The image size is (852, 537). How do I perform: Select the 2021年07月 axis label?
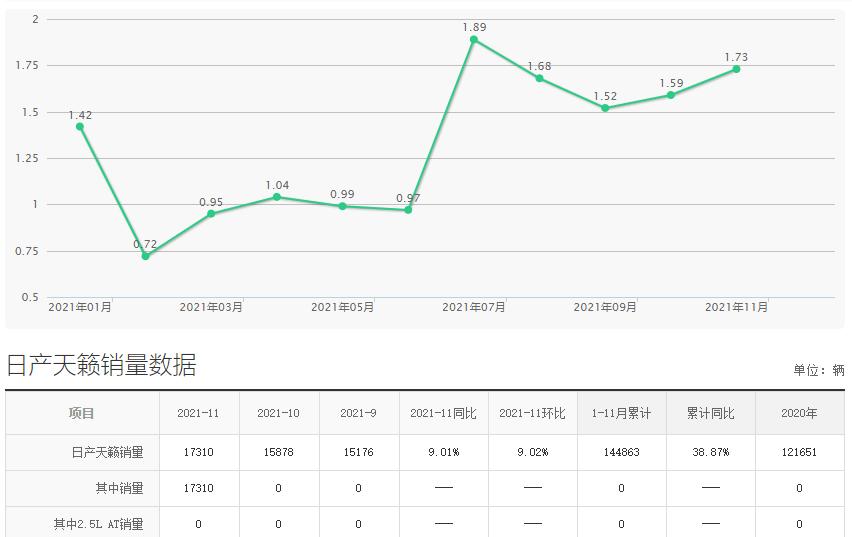point(474,307)
